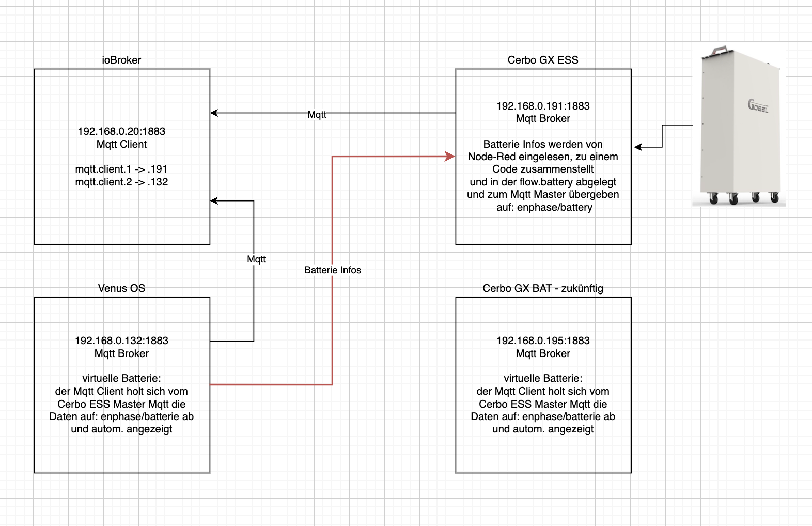The image size is (812, 526).
Task: Click the text 192.168.0.20:1883 in ioBroker box
Action: click(121, 131)
